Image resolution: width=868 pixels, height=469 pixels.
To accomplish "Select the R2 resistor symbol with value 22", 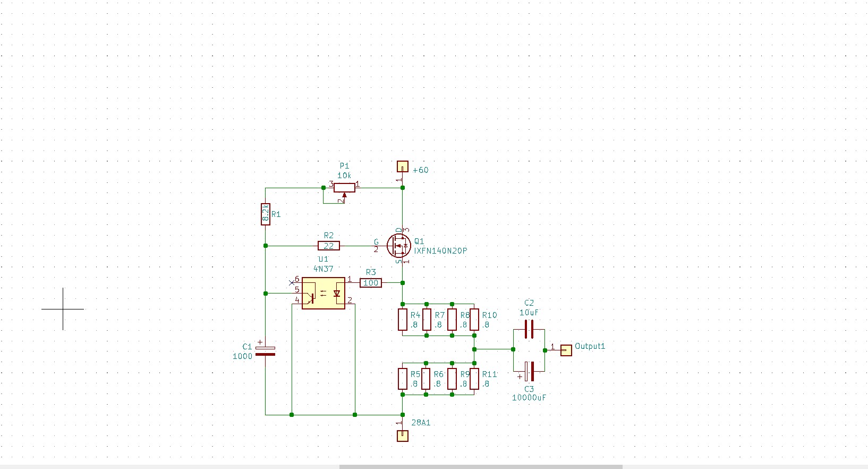I will point(329,246).
